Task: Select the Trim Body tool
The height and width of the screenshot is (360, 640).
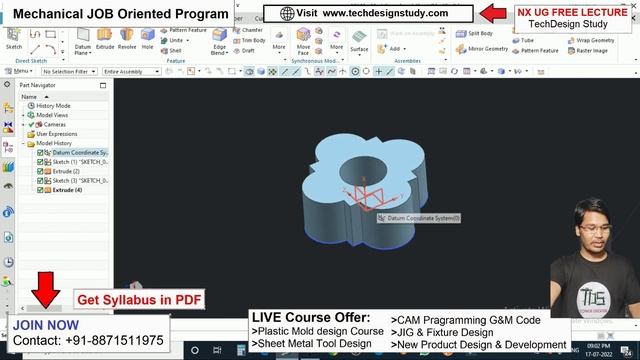Action: pyautogui.click(x=249, y=40)
